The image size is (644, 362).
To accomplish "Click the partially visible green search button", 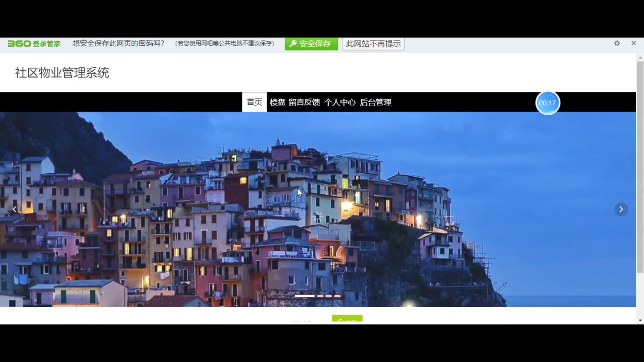I will pyautogui.click(x=347, y=318).
